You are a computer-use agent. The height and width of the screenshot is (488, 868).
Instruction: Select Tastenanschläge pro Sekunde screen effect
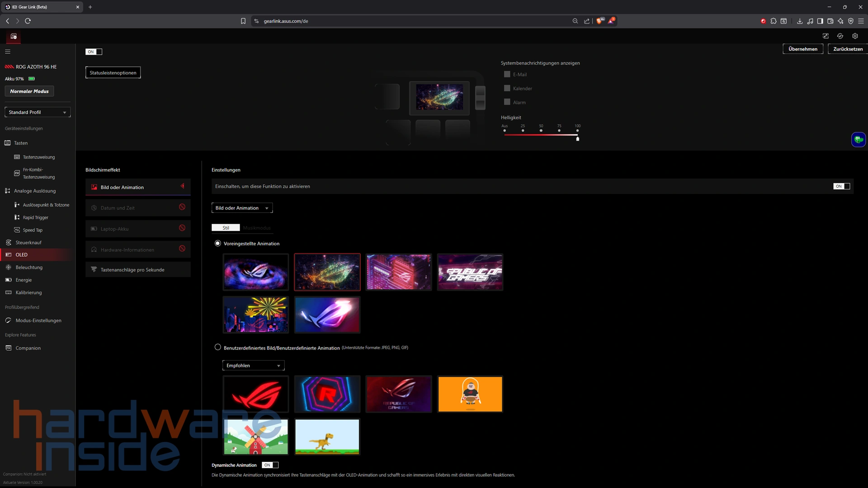tap(132, 270)
